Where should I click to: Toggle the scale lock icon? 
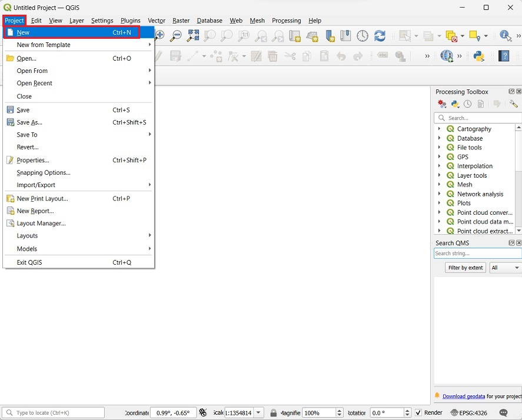(x=274, y=413)
